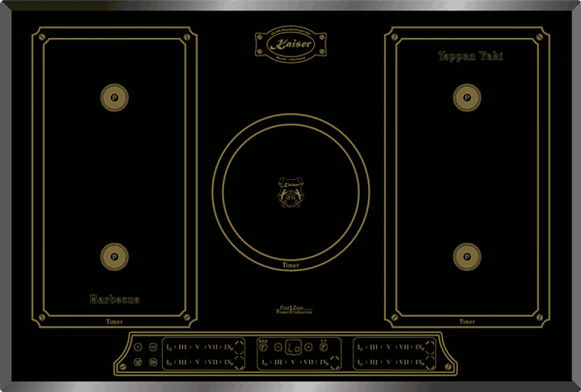The image size is (581, 392).
Task: Click the crest emblem in the round zone
Action: click(x=290, y=193)
